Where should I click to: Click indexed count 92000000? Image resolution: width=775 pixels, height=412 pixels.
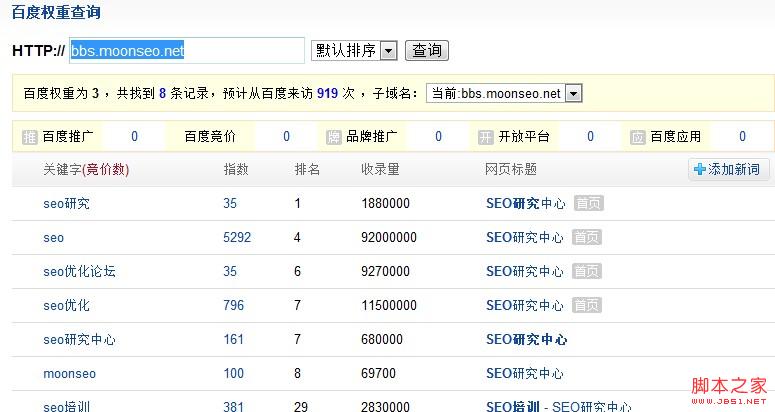pyautogui.click(x=389, y=238)
